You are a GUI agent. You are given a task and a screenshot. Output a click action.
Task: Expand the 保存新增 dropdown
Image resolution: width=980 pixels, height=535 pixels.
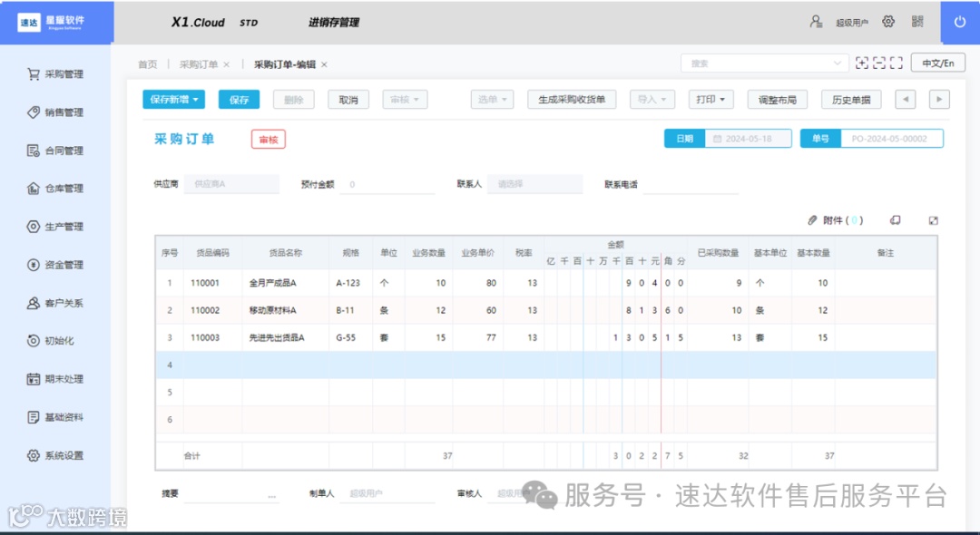coord(196,99)
